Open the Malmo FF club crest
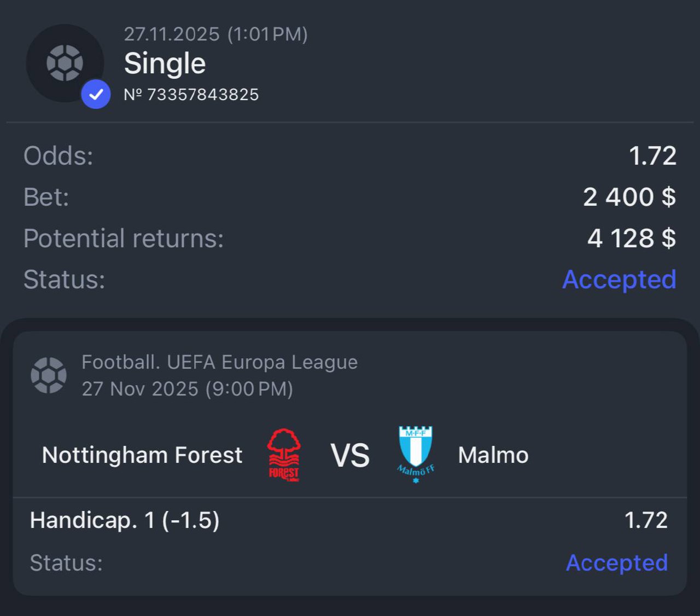700x616 pixels. [x=416, y=455]
